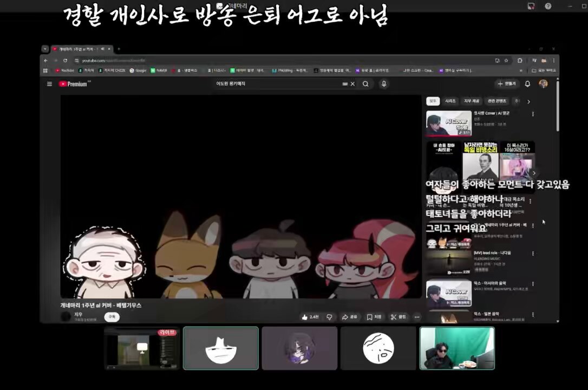Close the YouTube browser tab

coord(109,49)
